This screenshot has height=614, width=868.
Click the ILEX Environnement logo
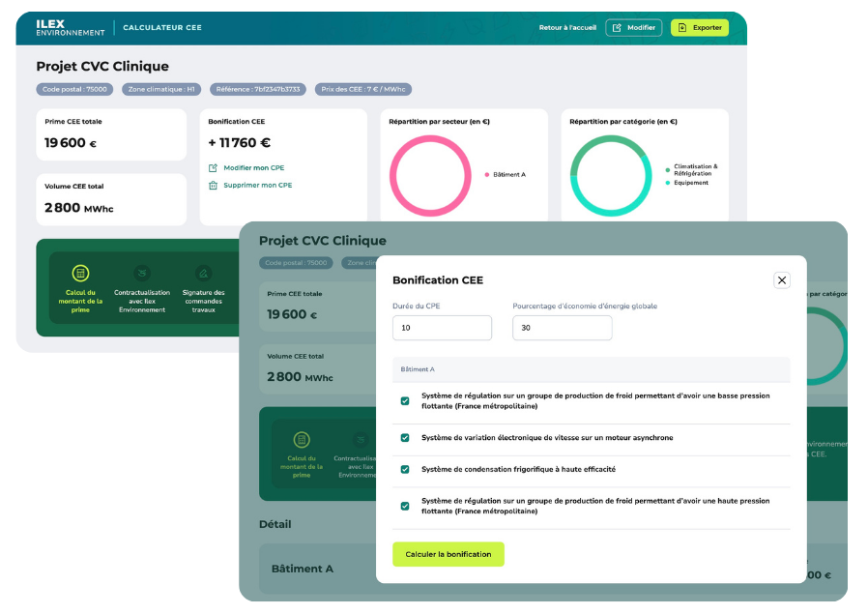(x=70, y=27)
